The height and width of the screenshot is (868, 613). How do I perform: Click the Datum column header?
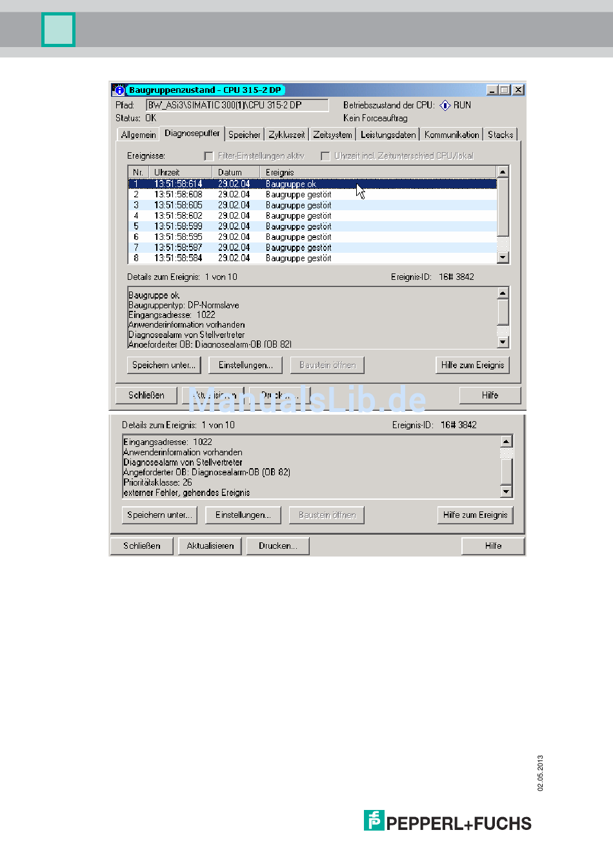tap(236, 172)
